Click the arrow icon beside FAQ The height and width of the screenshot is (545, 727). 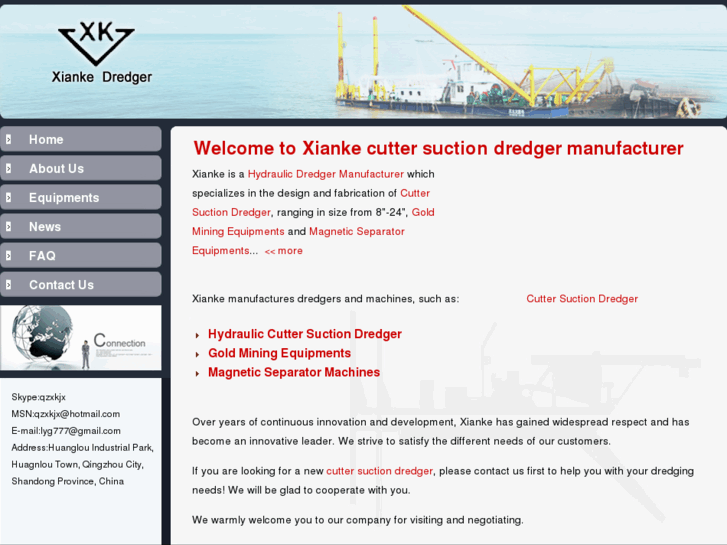[8, 255]
